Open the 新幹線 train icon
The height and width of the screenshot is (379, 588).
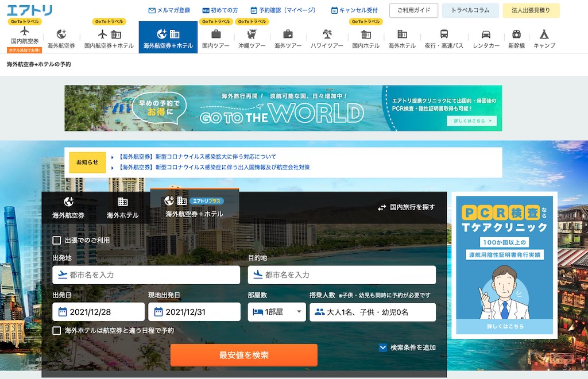[x=516, y=34]
